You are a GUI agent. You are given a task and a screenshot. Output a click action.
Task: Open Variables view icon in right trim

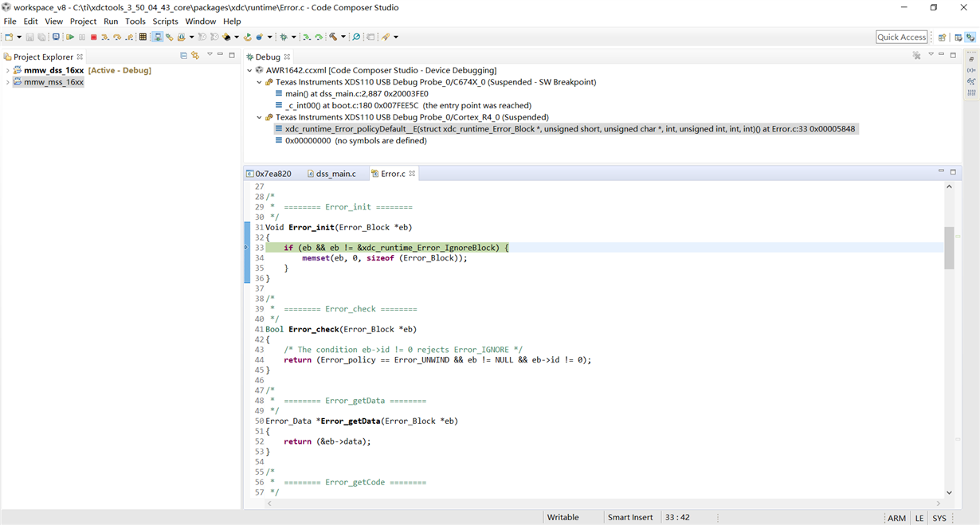971,70
